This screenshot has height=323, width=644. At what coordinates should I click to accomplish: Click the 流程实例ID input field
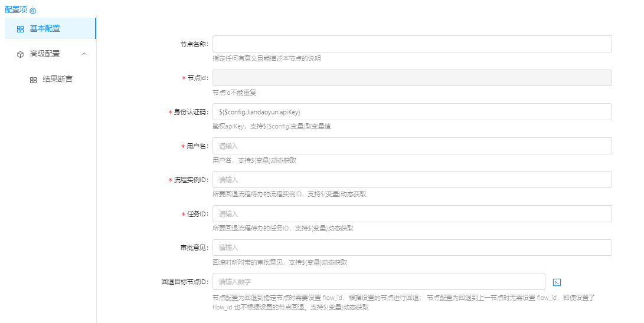[x=411, y=180]
